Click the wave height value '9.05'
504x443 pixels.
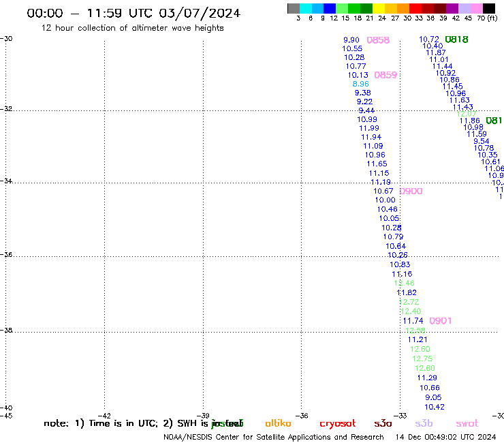(x=433, y=397)
